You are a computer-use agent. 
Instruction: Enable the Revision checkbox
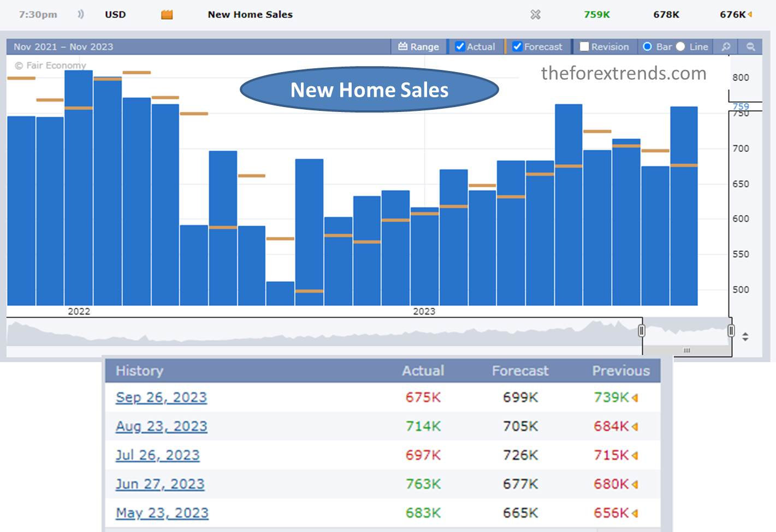[584, 47]
